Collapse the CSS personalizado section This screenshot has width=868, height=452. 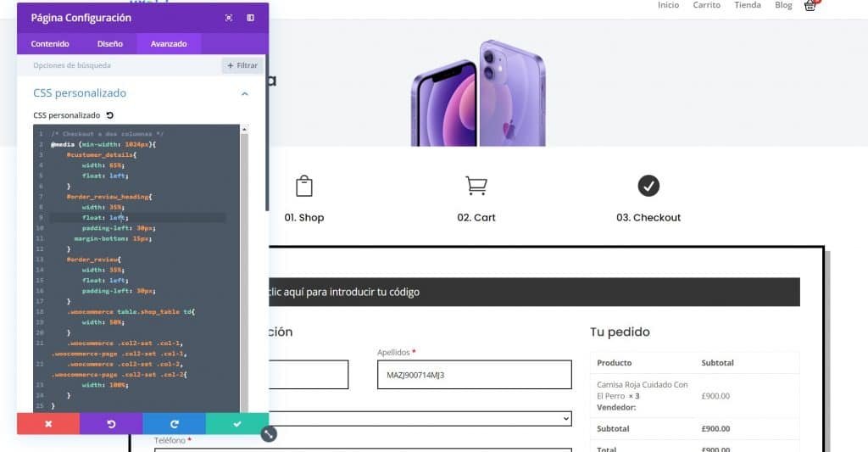pyautogui.click(x=245, y=93)
